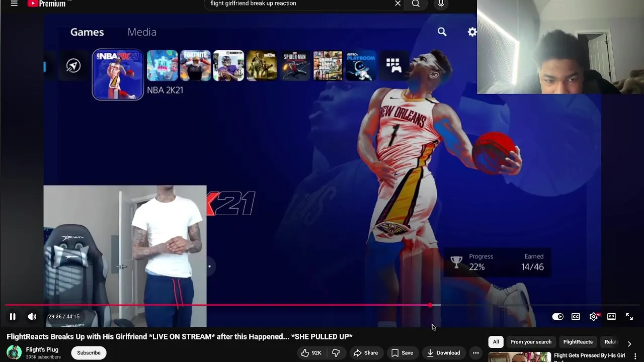Click the video title text

coord(180,336)
